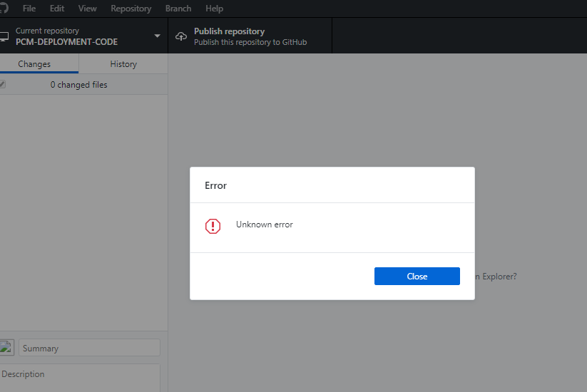The image size is (587, 392).
Task: Click the commit author avatar image
Action: (6, 348)
